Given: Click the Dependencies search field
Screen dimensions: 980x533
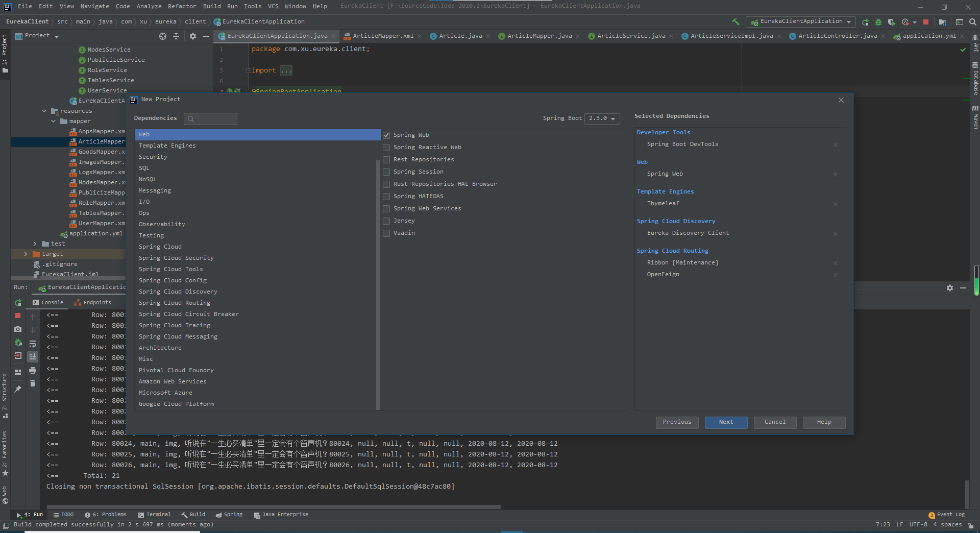Looking at the screenshot, I should point(210,119).
